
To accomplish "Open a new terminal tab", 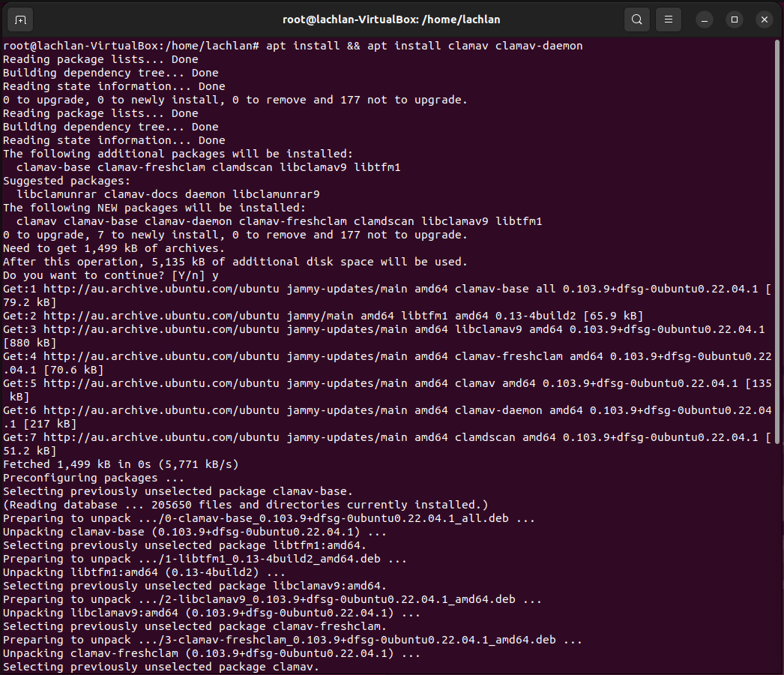I will [19, 19].
